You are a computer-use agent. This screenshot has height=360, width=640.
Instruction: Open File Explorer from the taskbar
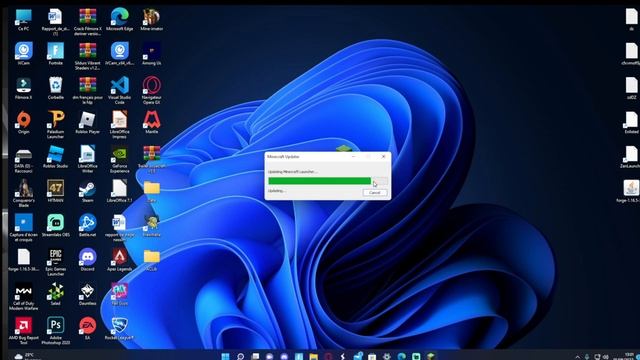(313, 356)
